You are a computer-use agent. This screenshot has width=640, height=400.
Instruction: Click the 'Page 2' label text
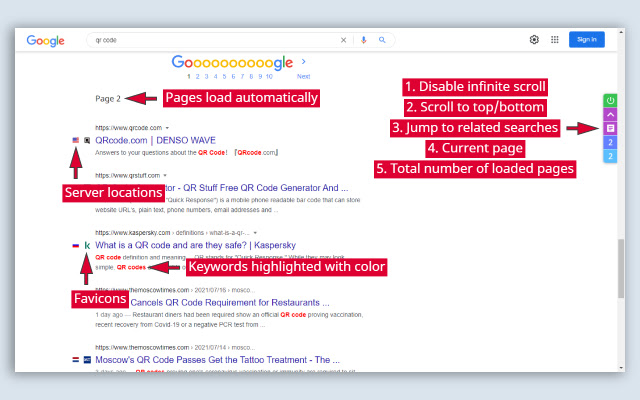108,99
